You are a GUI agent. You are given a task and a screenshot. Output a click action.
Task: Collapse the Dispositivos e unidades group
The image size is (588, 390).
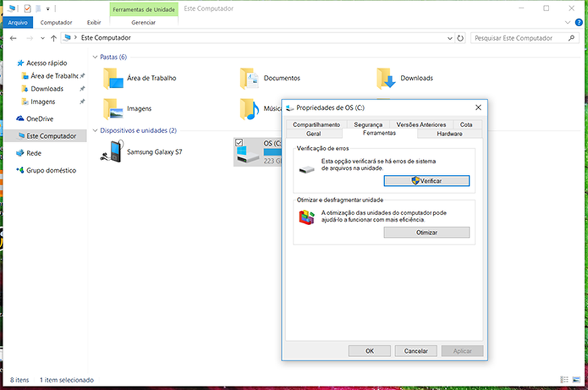95,130
